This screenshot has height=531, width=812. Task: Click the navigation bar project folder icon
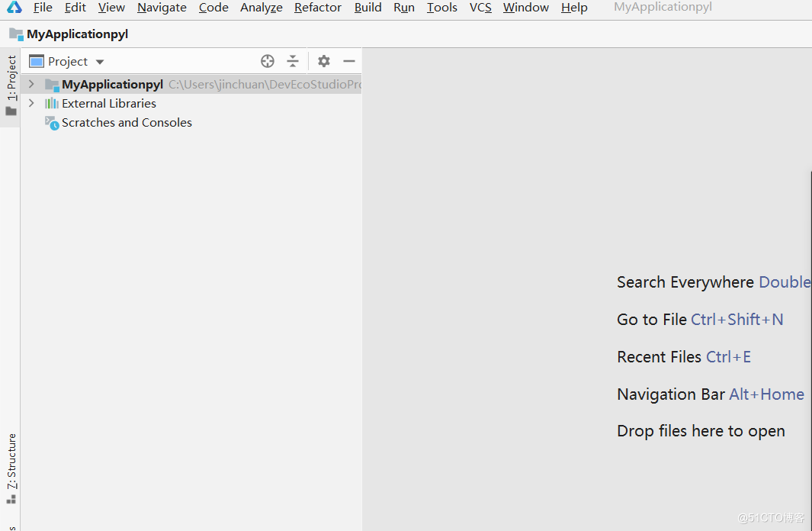pos(16,34)
